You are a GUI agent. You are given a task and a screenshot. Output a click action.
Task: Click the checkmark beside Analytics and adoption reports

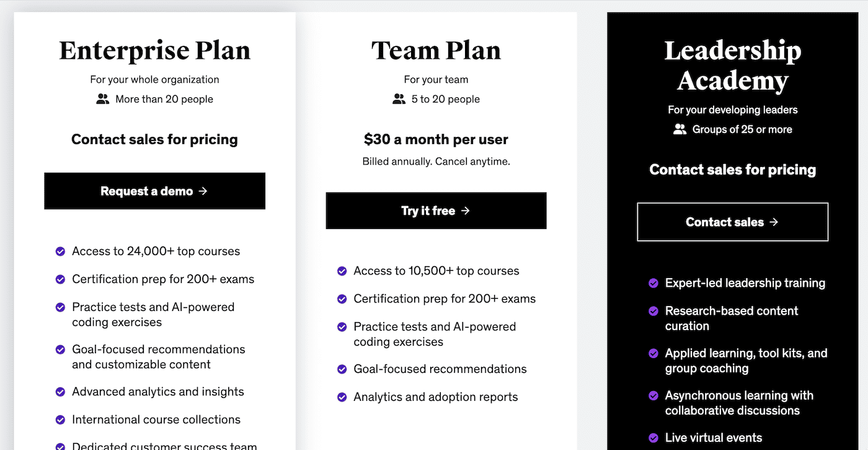point(342,397)
